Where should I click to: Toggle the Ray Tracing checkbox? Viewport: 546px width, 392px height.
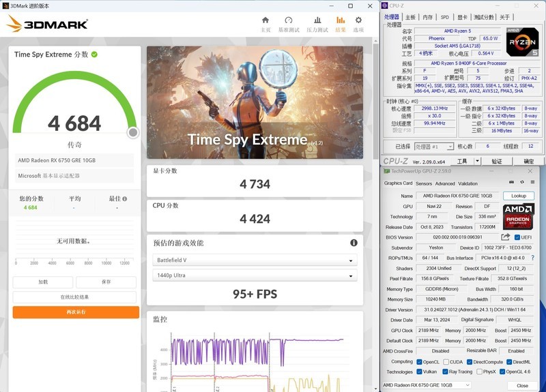445,372
